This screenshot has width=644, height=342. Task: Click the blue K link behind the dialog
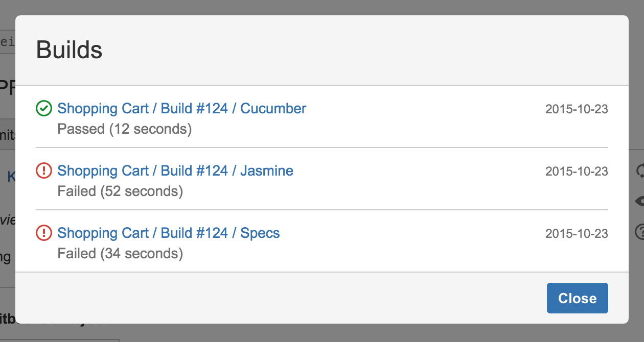click(11, 177)
